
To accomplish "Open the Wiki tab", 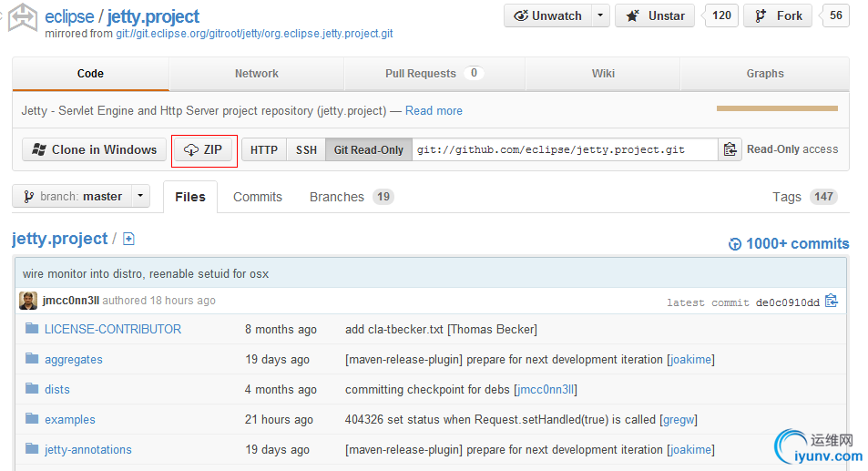I will click(x=603, y=74).
